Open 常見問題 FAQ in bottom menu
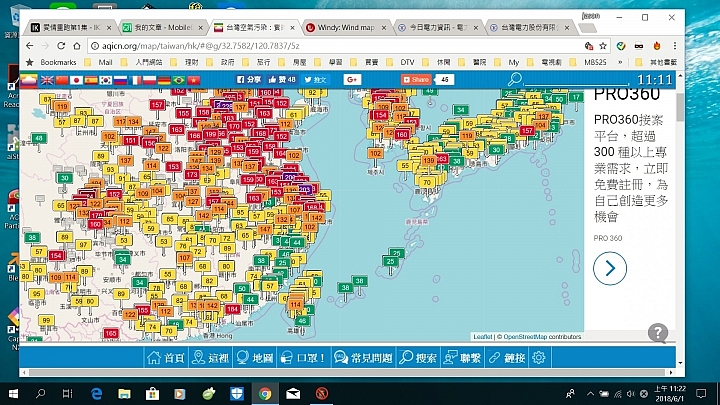 pos(363,357)
